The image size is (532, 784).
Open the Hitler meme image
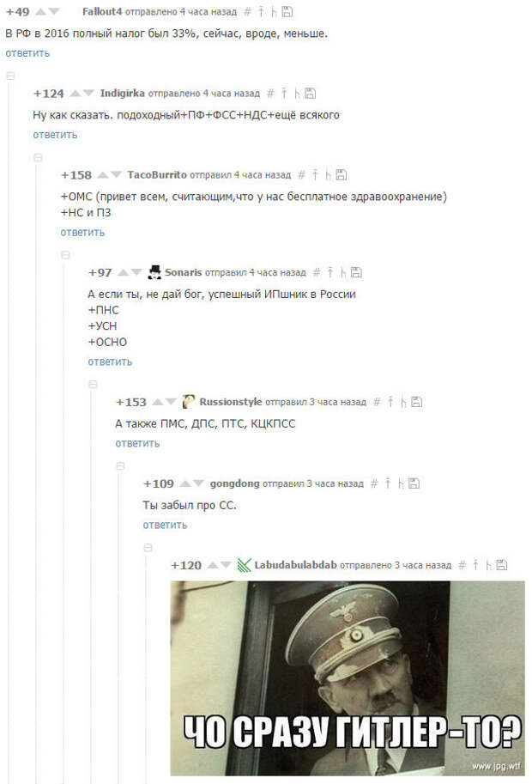click(348, 678)
